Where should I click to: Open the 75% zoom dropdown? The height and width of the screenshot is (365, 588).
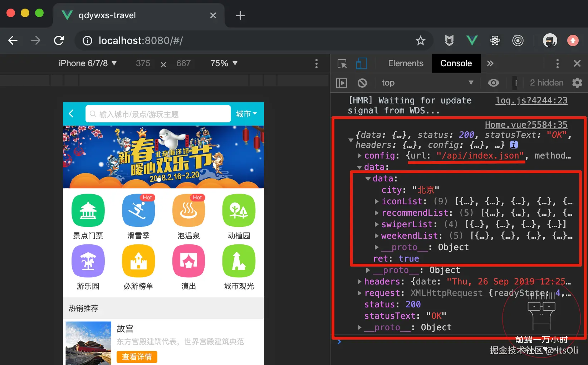[224, 63]
